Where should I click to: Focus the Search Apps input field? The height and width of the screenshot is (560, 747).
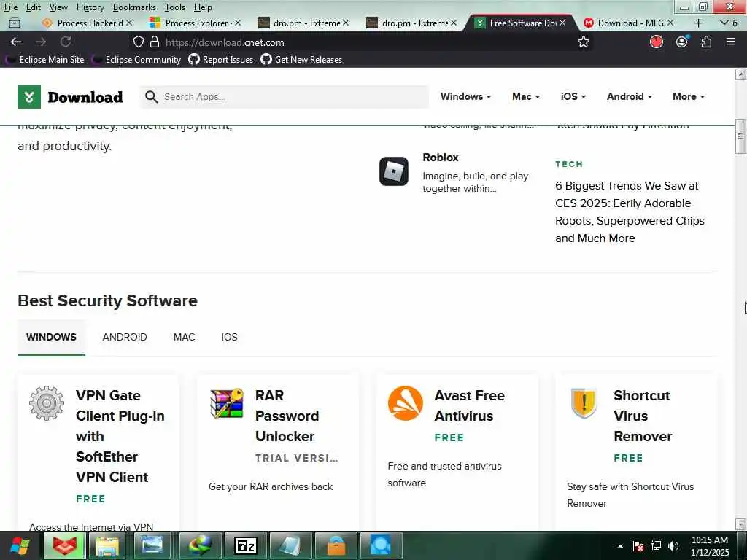tap(285, 97)
